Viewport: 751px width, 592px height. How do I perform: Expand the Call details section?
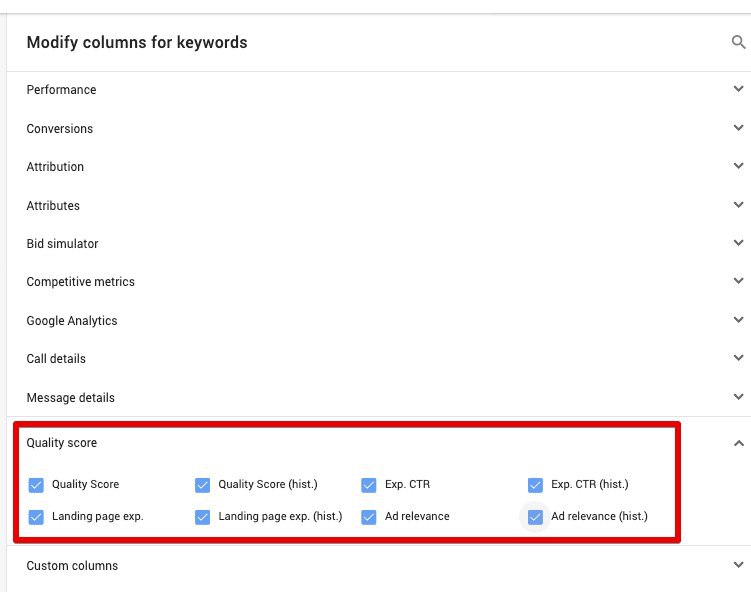coord(738,358)
